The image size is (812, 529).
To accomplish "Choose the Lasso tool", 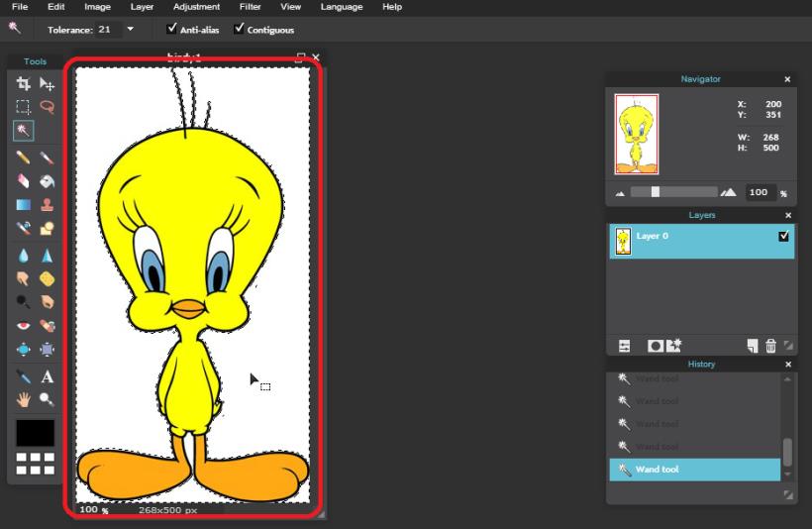I will [x=47, y=107].
